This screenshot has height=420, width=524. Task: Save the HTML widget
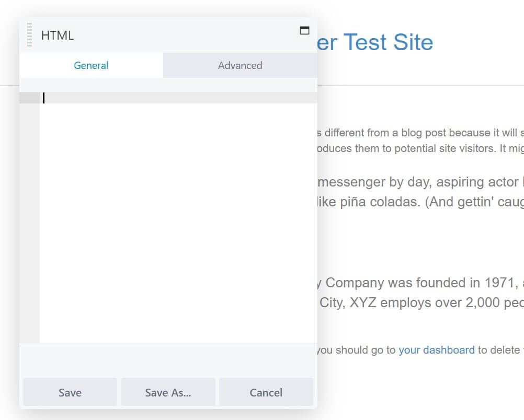(x=70, y=392)
